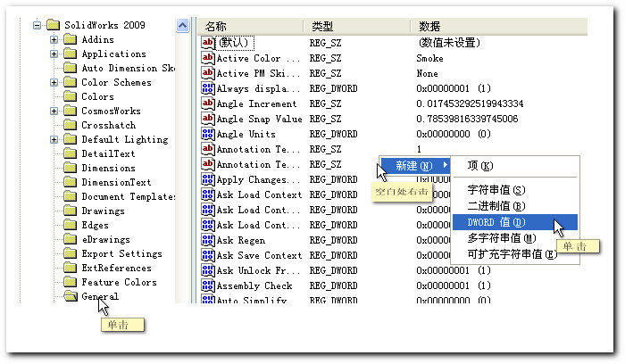
Task: Click the DWORD icon beside Ask Regen
Action: point(208,240)
